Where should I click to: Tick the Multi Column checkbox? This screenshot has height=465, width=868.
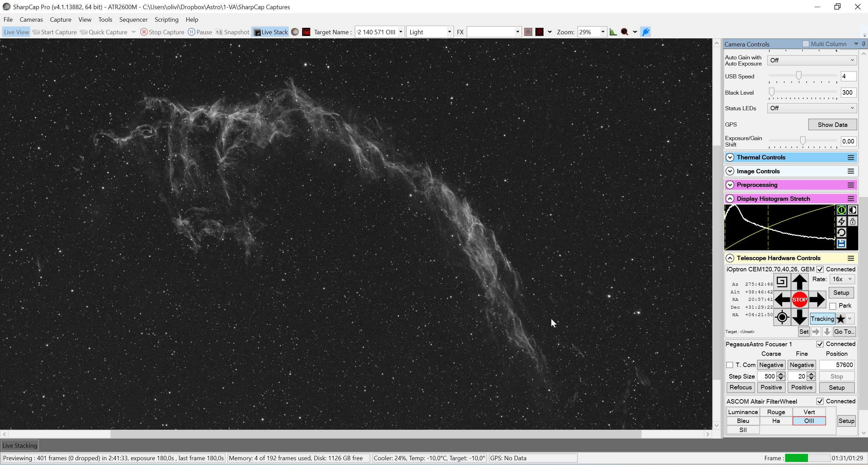click(806, 44)
